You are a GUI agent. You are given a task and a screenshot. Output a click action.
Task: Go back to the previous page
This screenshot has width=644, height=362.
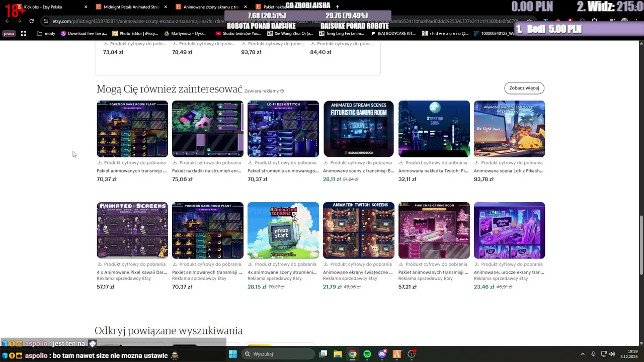[x=8, y=21]
